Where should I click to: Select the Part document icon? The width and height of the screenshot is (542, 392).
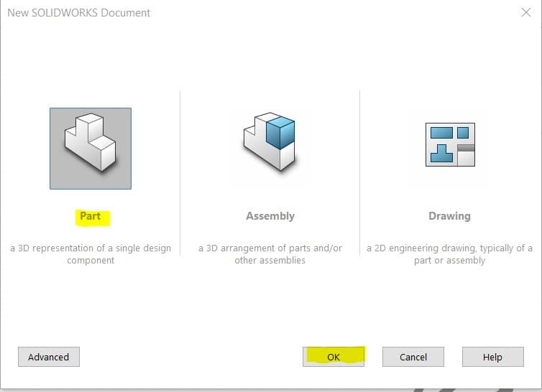click(91, 149)
